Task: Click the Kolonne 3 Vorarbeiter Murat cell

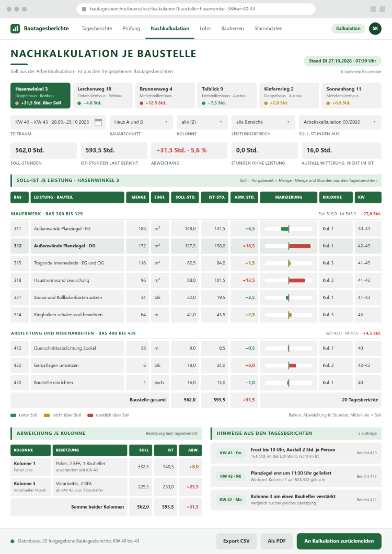Action: tap(31, 487)
